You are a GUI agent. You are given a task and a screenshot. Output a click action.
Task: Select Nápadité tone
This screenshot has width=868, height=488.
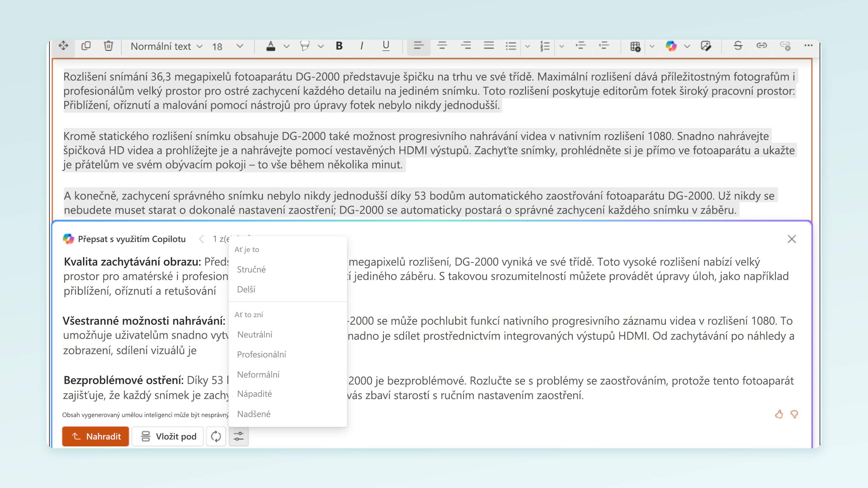[288, 394]
